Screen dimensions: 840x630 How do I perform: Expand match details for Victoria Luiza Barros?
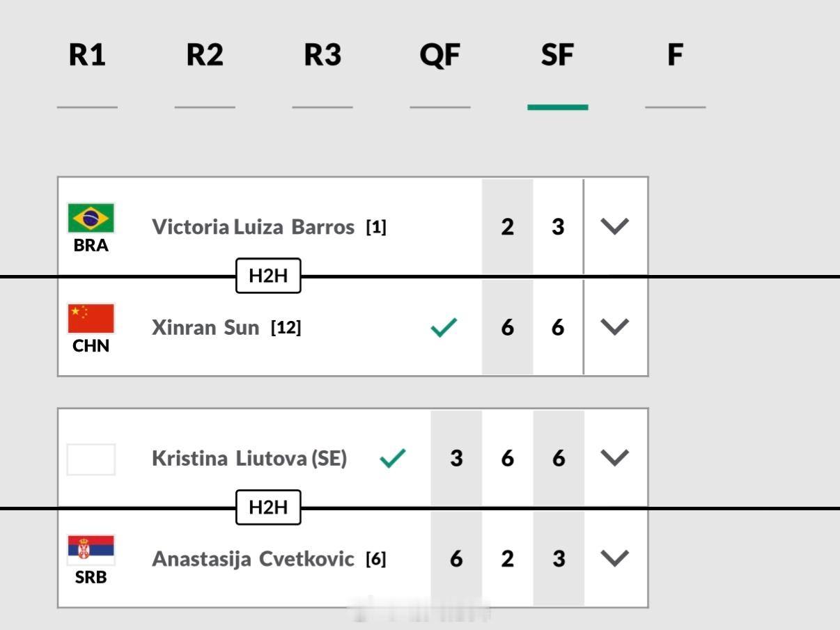point(614,226)
